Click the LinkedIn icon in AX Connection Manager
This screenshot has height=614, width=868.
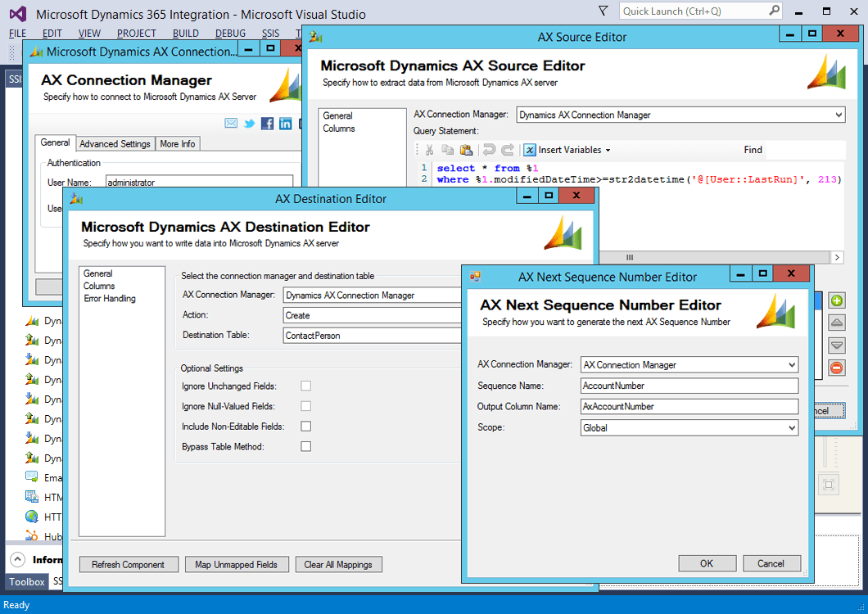point(286,124)
